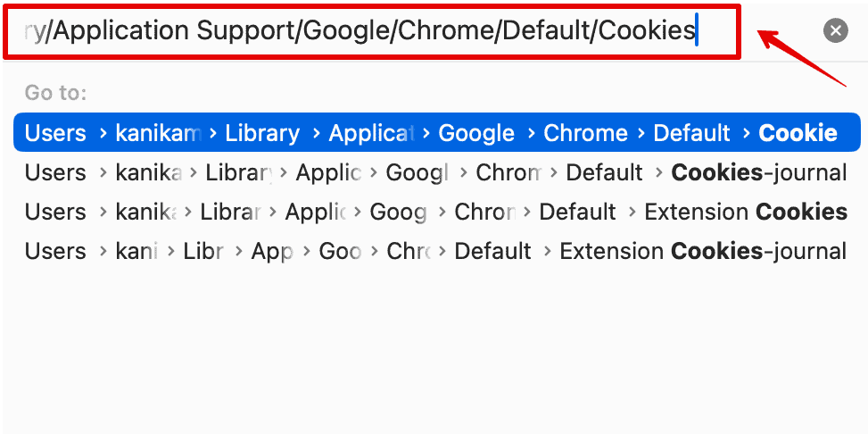This screenshot has height=434, width=868.
Task: Click kanikam segment in the highlighted row
Action: pyautogui.click(x=158, y=134)
